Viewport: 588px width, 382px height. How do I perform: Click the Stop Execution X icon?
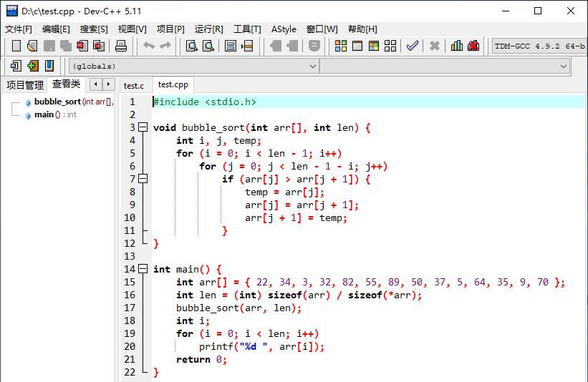[434, 46]
